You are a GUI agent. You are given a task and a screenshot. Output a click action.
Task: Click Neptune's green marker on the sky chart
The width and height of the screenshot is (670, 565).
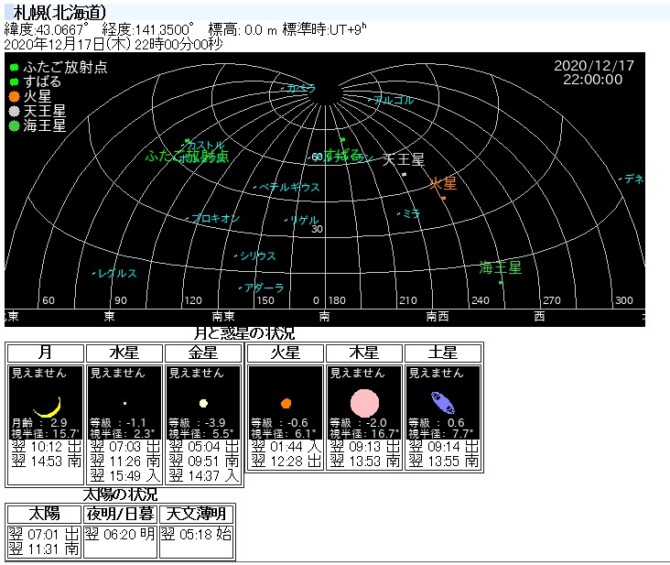pos(501,281)
